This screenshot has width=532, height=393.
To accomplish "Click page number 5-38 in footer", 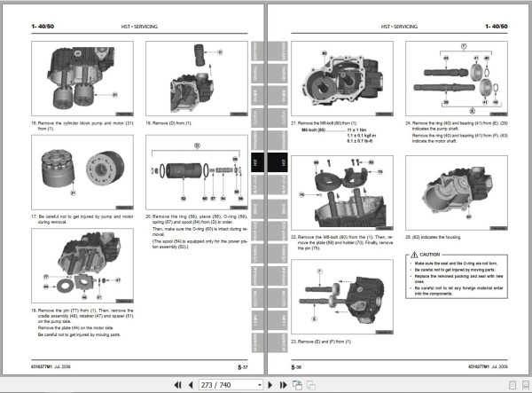I will (x=296, y=367).
